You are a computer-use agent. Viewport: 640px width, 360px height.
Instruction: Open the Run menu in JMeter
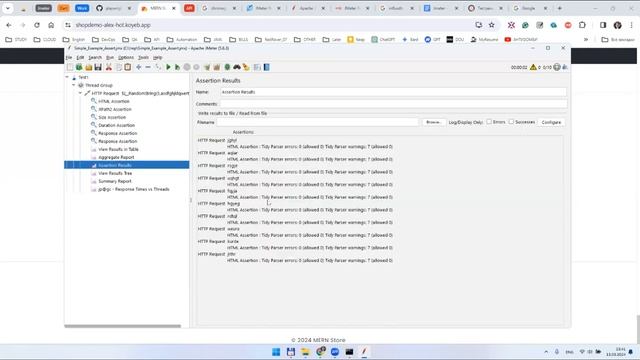point(110,58)
